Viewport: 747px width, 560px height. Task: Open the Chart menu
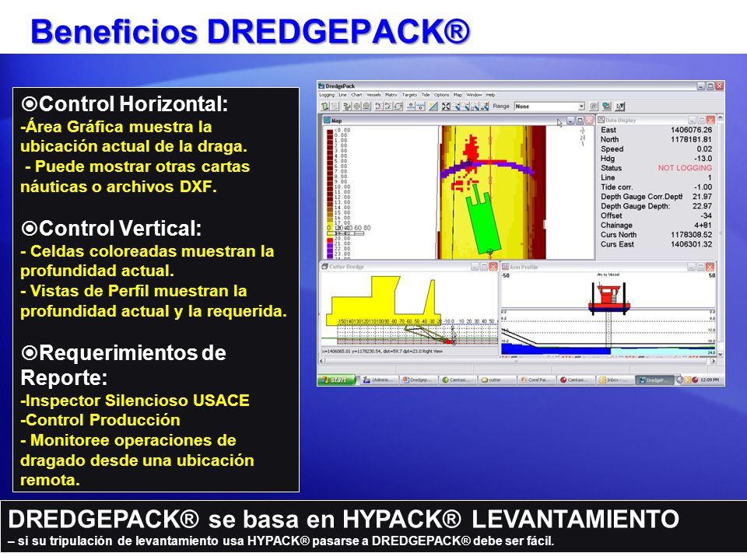point(356,95)
